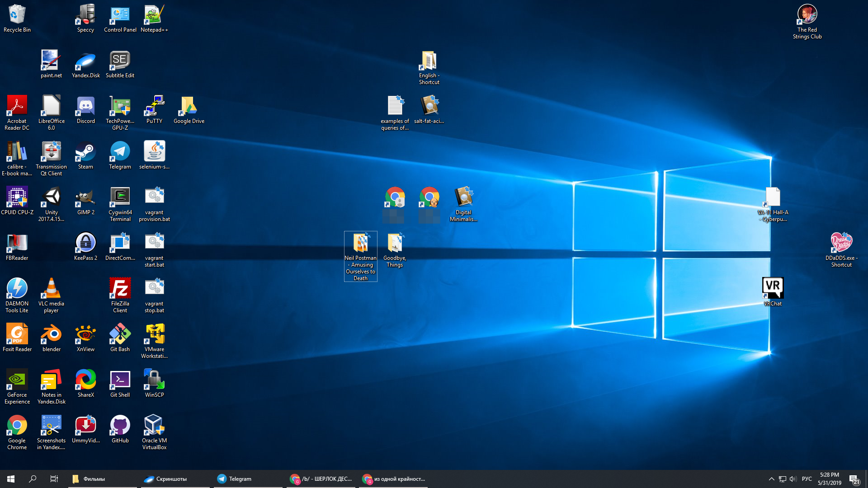Select the GeForce Experience icon
Screen dimensions: 868x488
point(17,387)
